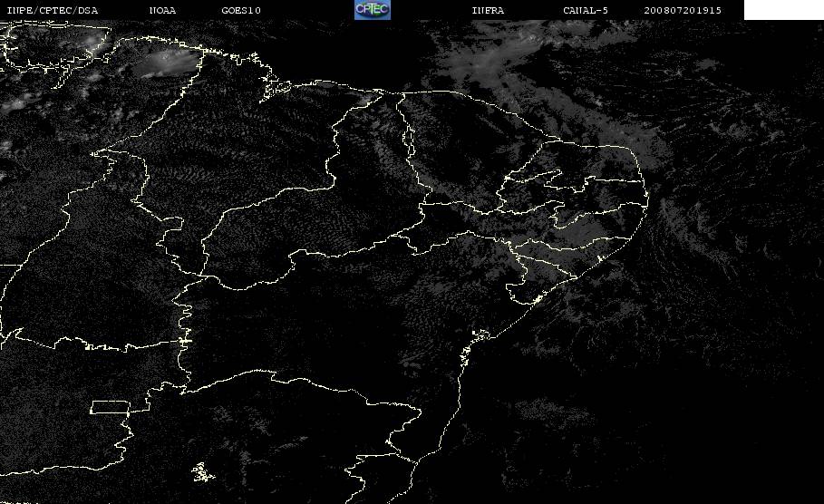The width and height of the screenshot is (824, 504).
Task: Click the 200807201915 timestamp
Action: [x=683, y=11]
